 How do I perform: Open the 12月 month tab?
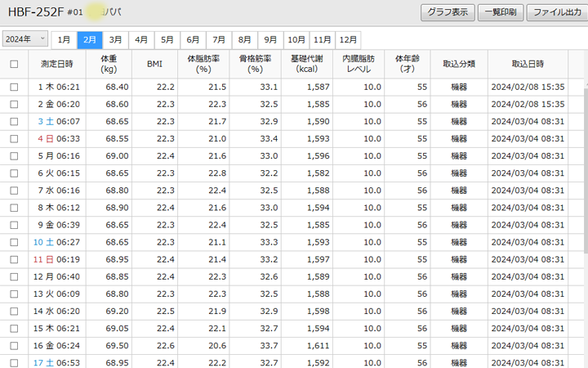pos(348,39)
